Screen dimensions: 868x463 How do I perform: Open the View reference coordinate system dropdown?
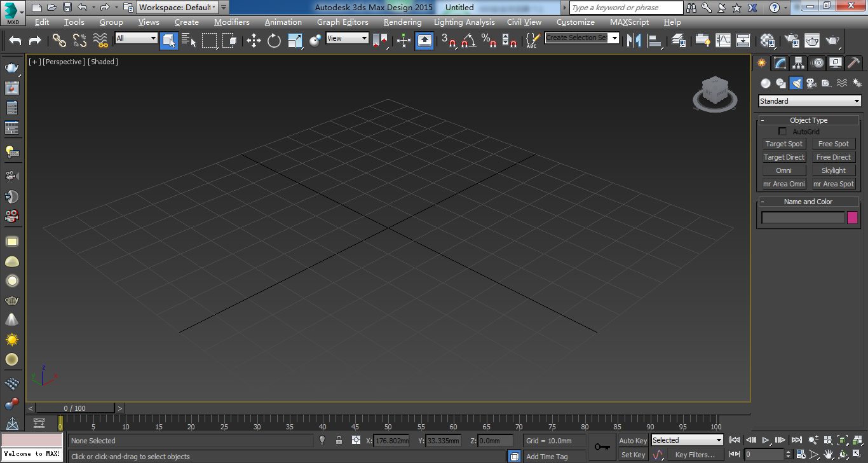[x=347, y=38]
